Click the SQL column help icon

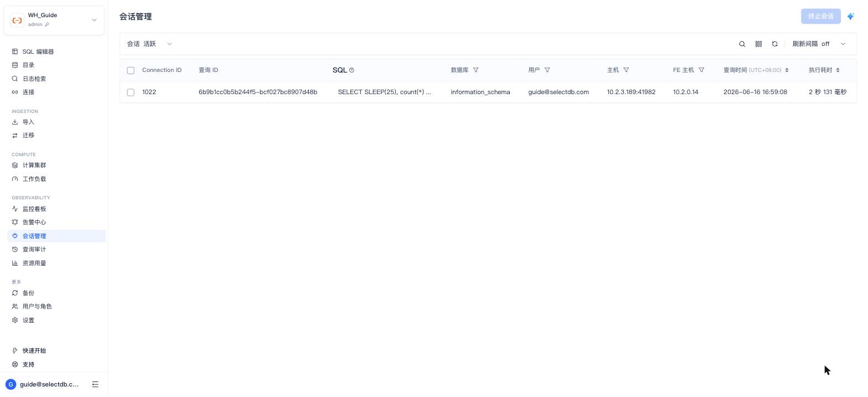352,70
